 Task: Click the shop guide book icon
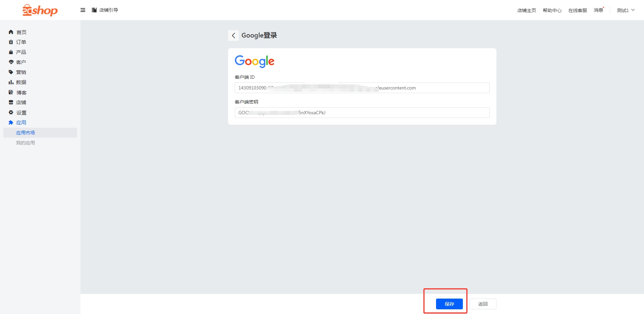[94, 10]
